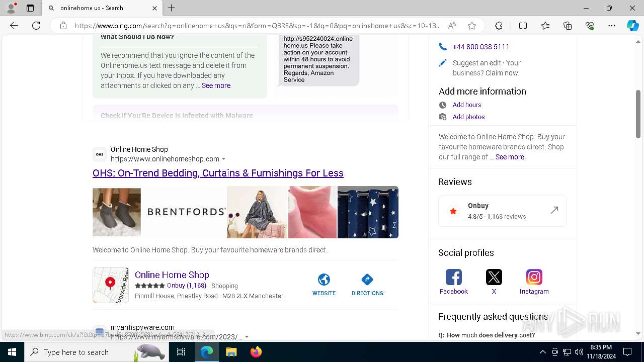Viewport: 644px width, 362px height.
Task: Enable Read aloud from the address bar
Action: (452, 26)
